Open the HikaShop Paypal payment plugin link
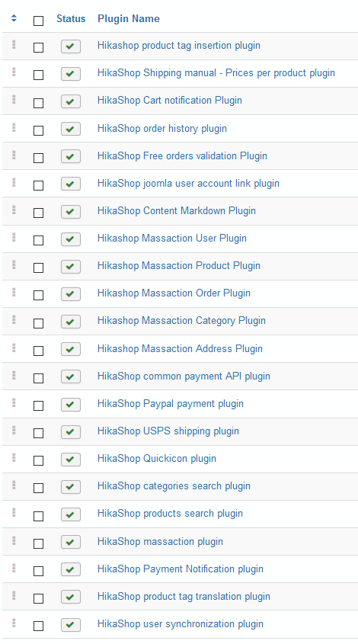Viewport: 358px width, 644px height. point(171,404)
